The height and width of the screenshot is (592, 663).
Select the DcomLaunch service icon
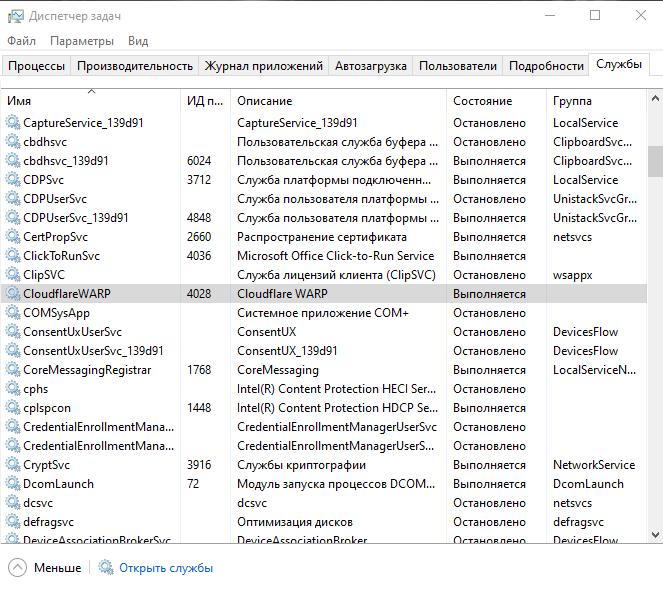(x=13, y=484)
